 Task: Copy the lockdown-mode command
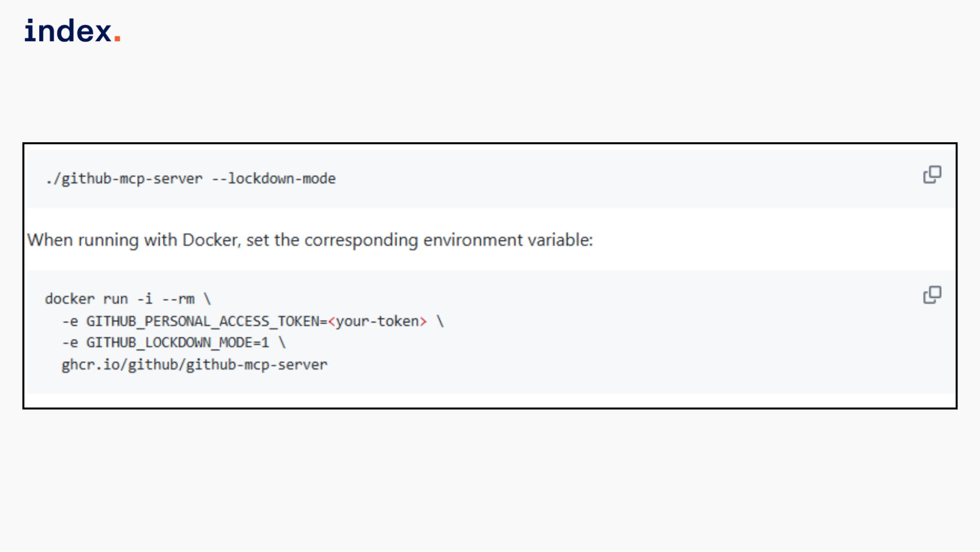pyautogui.click(x=932, y=175)
